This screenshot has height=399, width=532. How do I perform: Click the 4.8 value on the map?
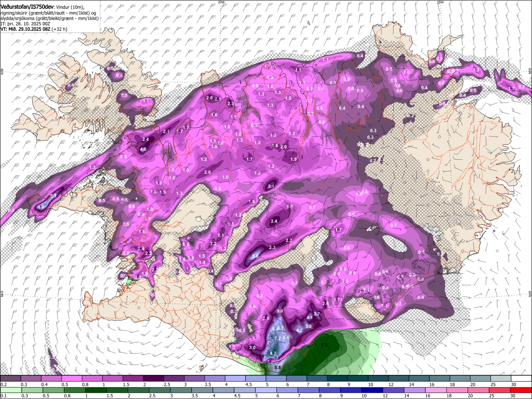tap(299, 331)
